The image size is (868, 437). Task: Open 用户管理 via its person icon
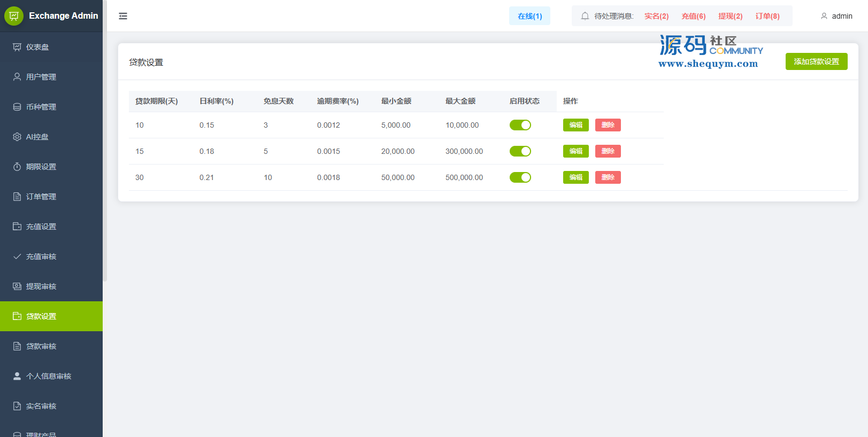point(17,77)
